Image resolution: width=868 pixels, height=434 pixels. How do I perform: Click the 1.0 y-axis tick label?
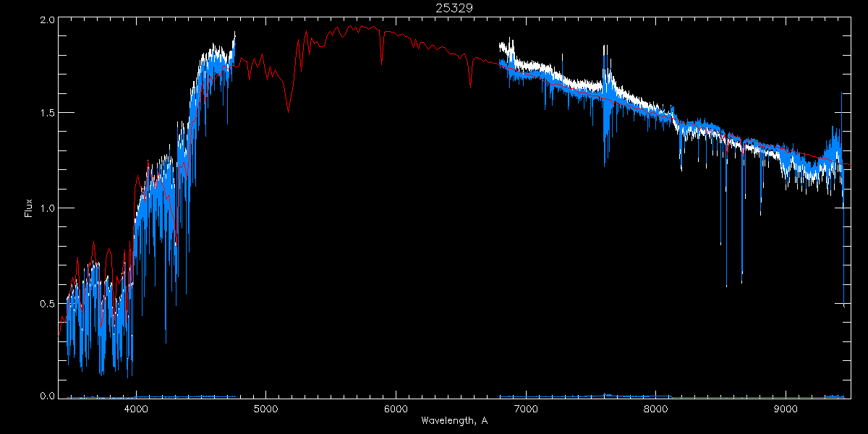[x=47, y=208]
